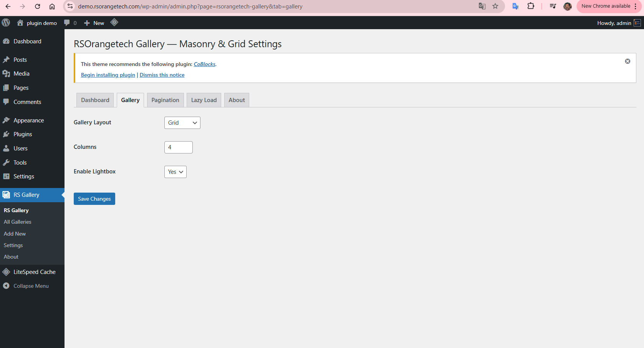Open the RS Gallery camera icon in sidebar

tap(7, 195)
